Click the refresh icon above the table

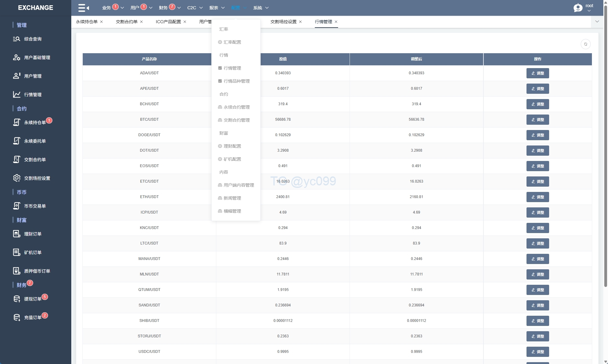coord(585,44)
